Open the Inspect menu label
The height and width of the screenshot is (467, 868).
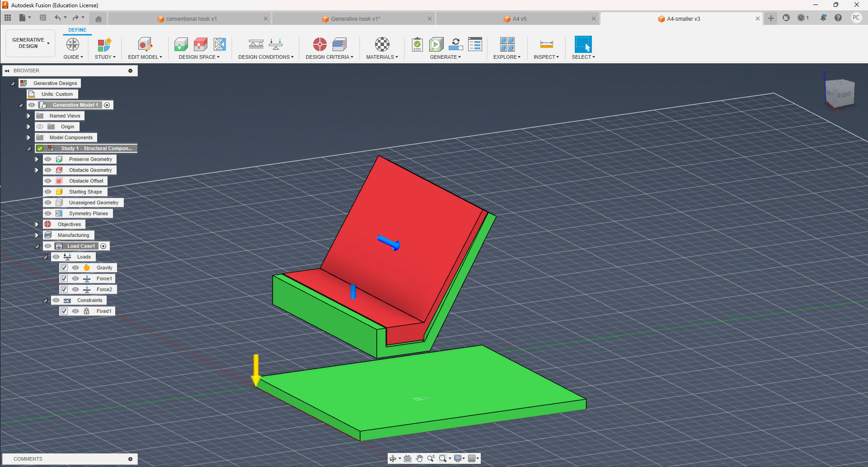pyautogui.click(x=546, y=57)
